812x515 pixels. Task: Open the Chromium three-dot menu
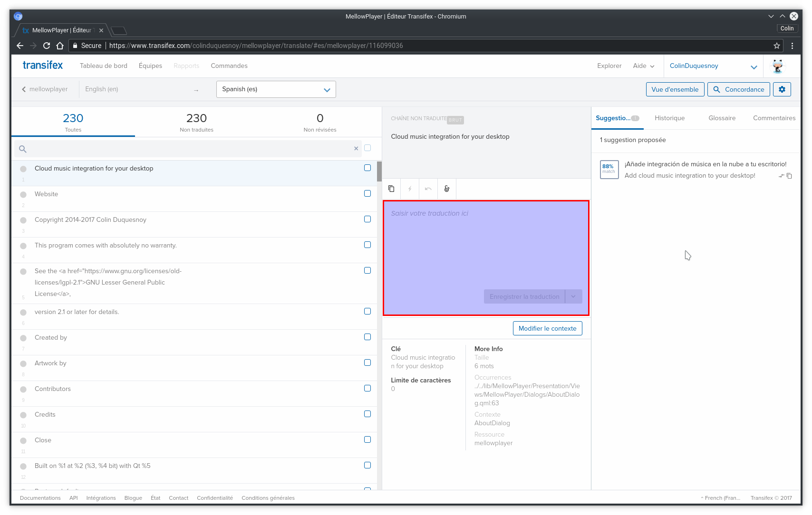(792, 46)
